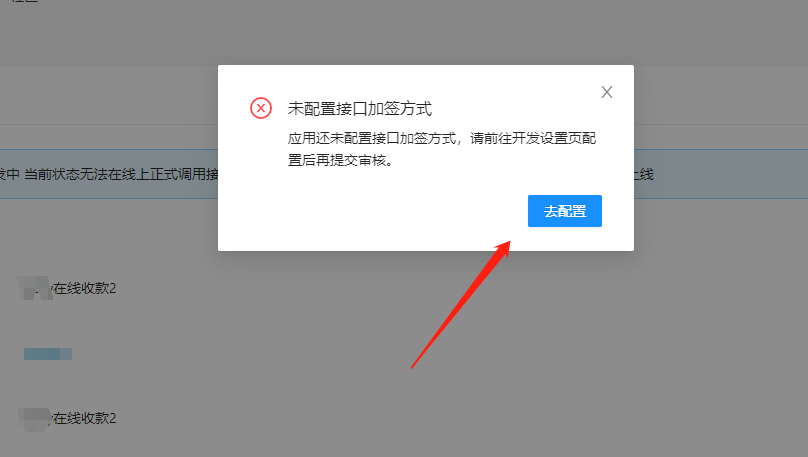Click the blurred logo beside the lower 在线收款2
This screenshot has width=808, height=457.
pyautogui.click(x=34, y=418)
